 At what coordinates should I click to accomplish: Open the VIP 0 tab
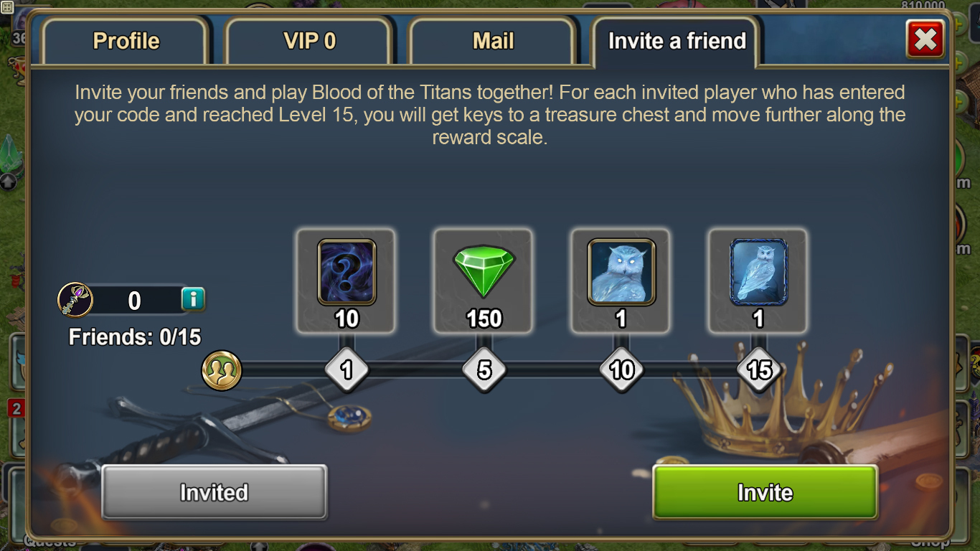pos(309,41)
